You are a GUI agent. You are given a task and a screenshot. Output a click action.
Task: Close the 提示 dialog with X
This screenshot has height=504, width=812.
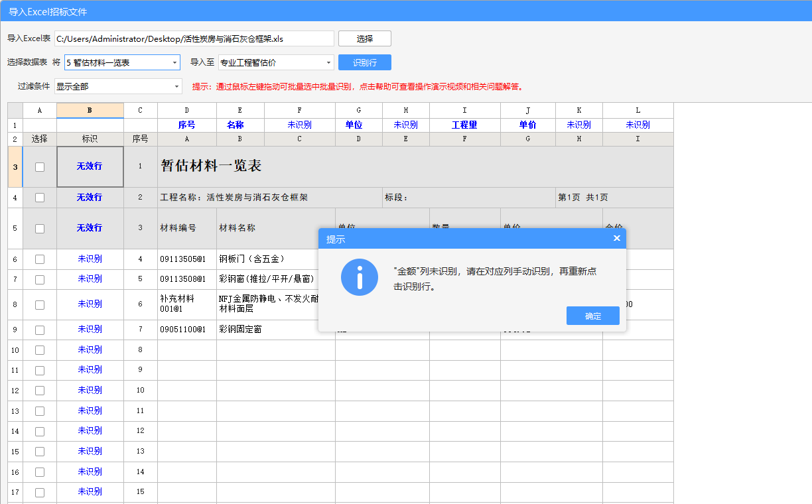(x=616, y=238)
